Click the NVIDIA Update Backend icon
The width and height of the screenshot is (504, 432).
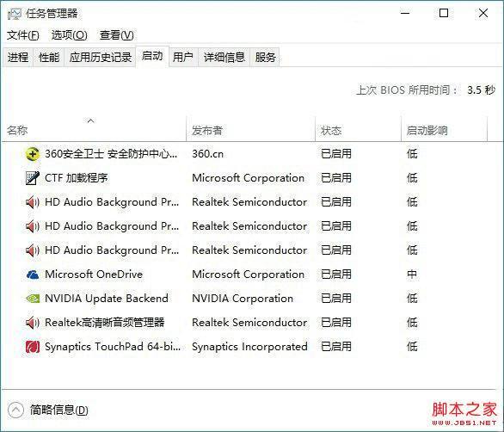32,299
